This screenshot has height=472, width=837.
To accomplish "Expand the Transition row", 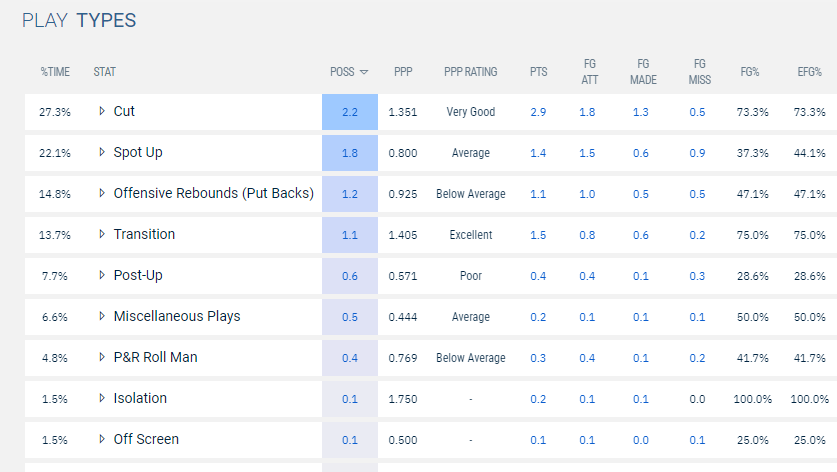I will tap(102, 234).
